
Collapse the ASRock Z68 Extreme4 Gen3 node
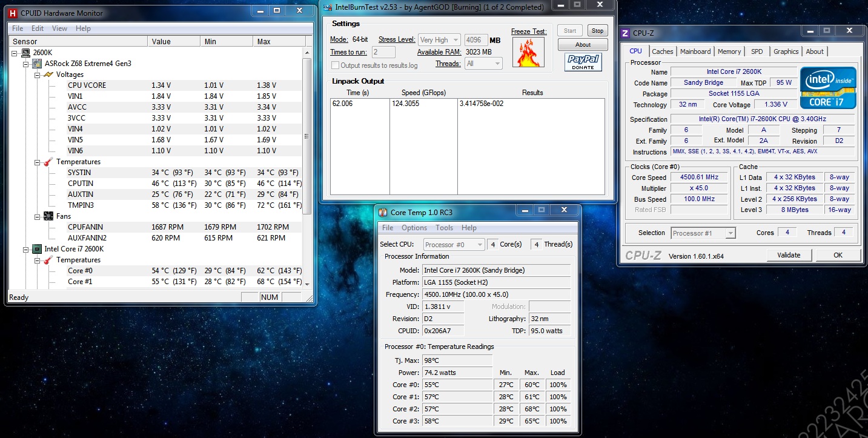coord(25,64)
